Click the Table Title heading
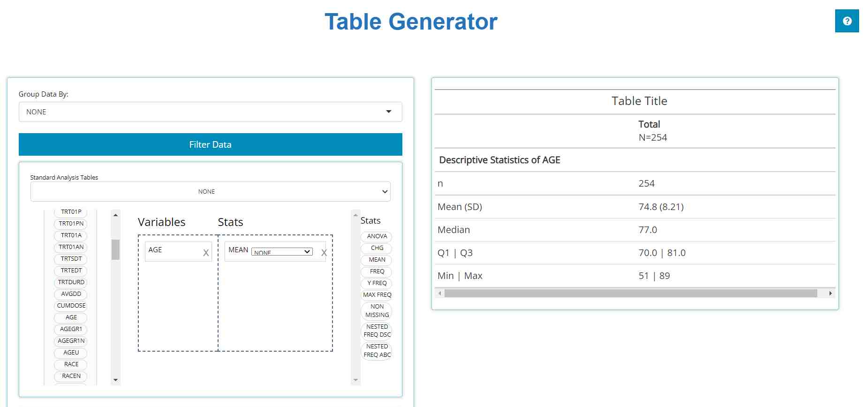Screen dimensions: 868x407 click(639, 101)
